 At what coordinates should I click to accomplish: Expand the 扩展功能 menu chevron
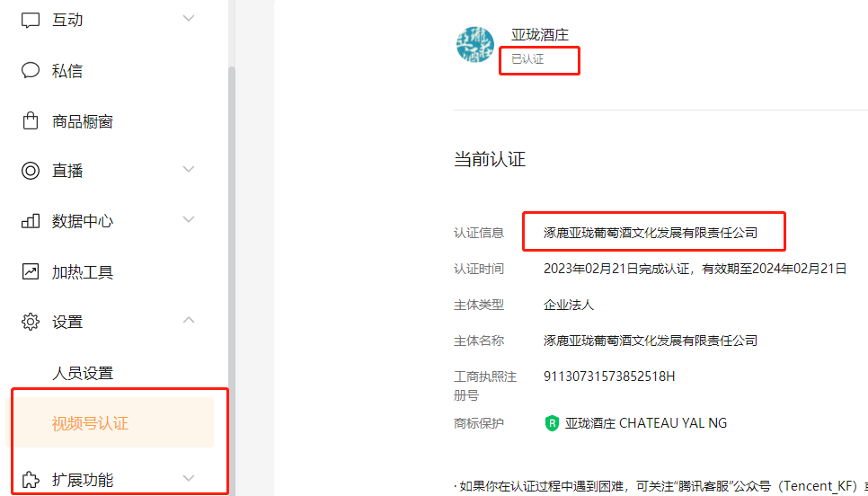(189, 477)
